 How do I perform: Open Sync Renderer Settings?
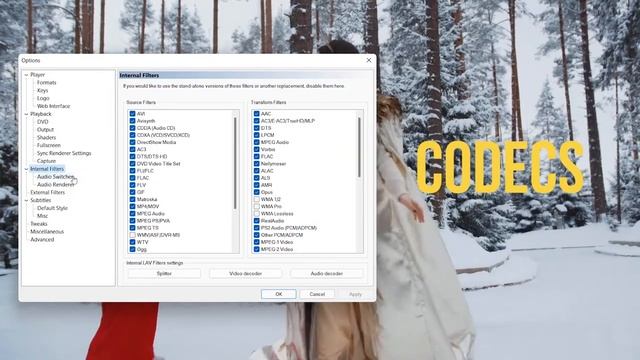64,153
